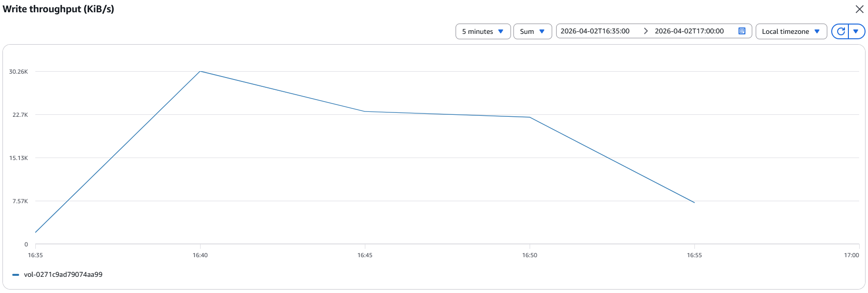Edit the end time 2026-04-02T17:00:00 field
The height and width of the screenshot is (293, 868).
(689, 31)
